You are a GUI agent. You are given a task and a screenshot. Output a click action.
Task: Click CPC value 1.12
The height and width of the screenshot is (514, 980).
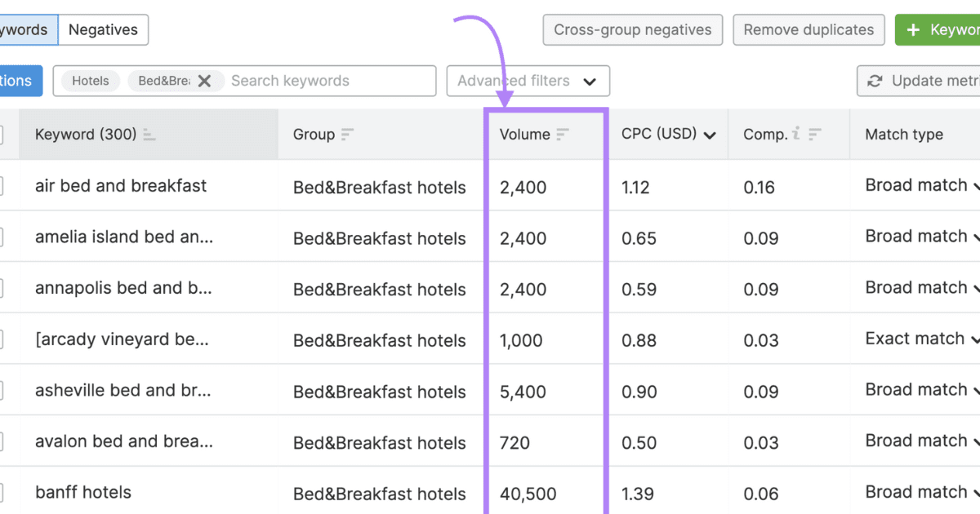tap(635, 188)
